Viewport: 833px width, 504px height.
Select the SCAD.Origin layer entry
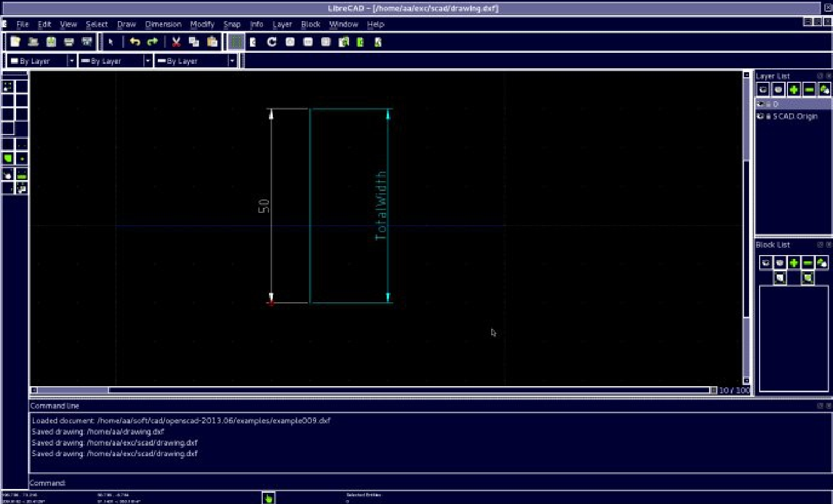pyautogui.click(x=795, y=117)
